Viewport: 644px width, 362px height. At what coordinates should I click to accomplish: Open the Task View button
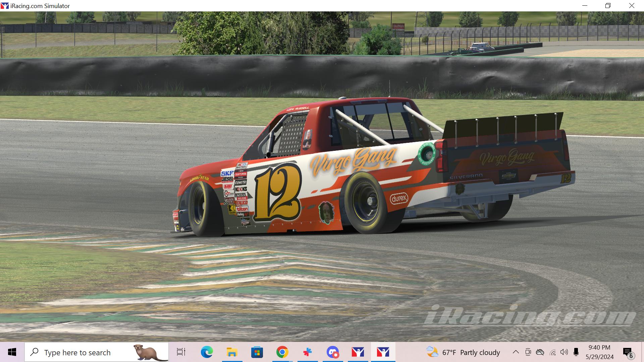point(181,352)
